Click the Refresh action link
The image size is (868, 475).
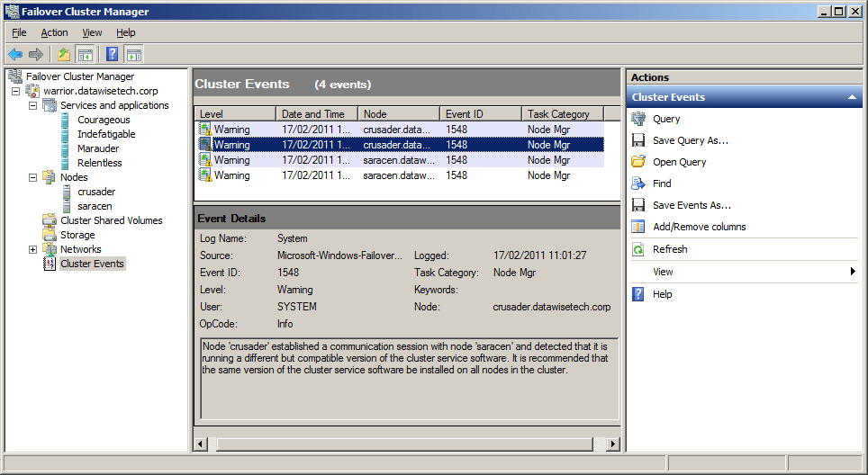670,249
